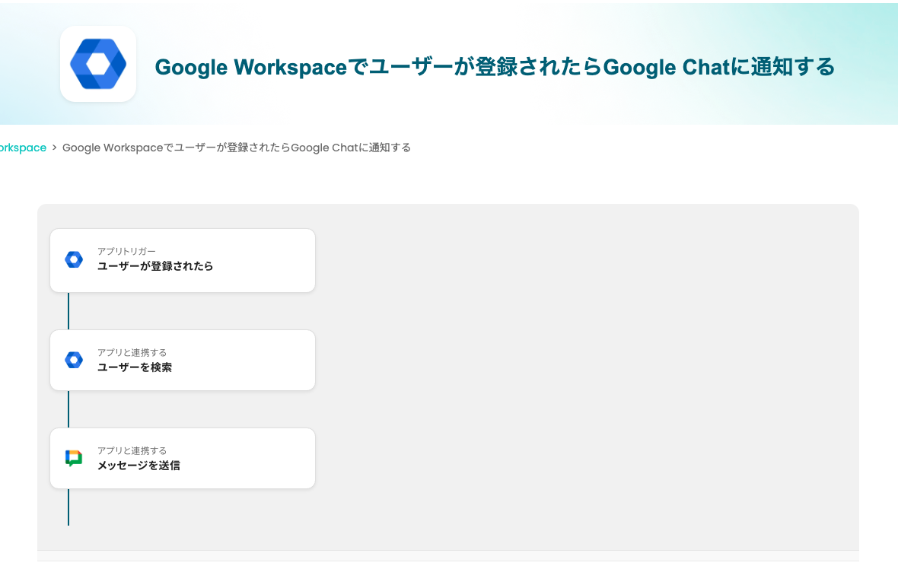Go to the Workspace breadcrumb link
This screenshot has width=898, height=588.
click(23, 148)
